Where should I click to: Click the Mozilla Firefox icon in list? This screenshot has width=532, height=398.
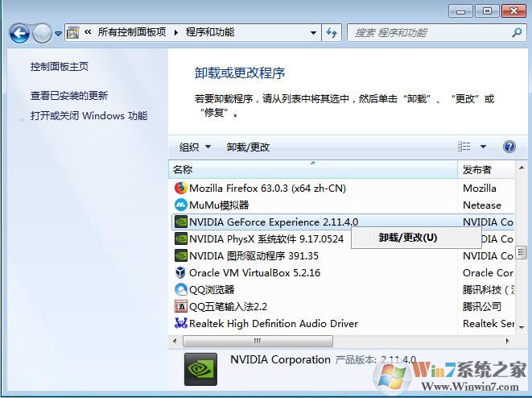coord(181,188)
